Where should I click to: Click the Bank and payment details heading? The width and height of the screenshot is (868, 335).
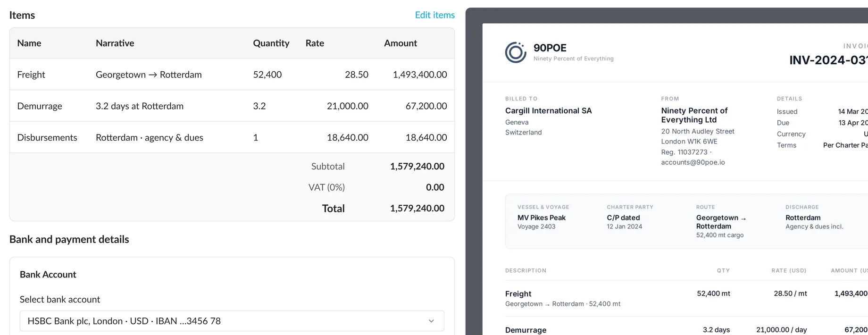pyautogui.click(x=69, y=239)
